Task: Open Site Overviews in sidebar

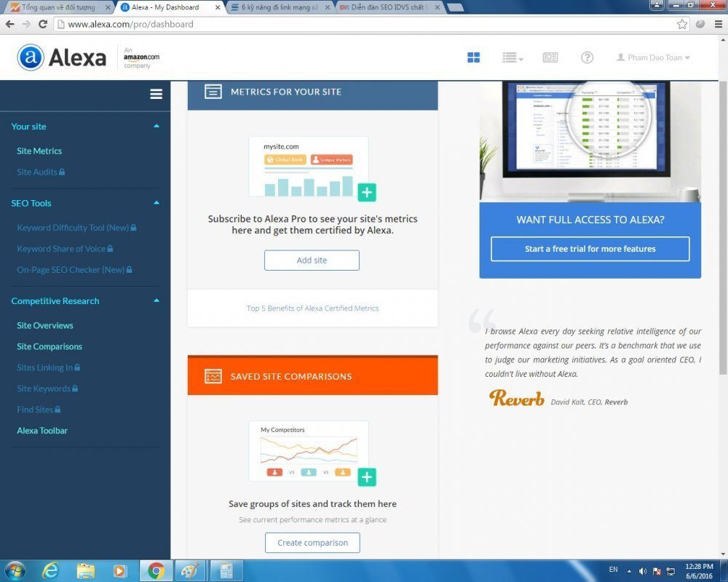Action: tap(45, 325)
